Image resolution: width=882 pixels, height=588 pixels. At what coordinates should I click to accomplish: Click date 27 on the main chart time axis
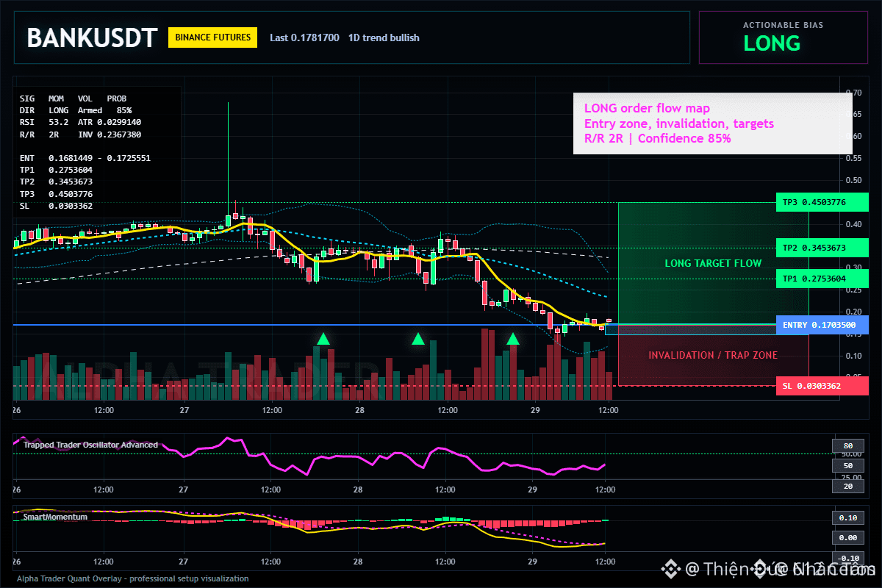(x=184, y=410)
